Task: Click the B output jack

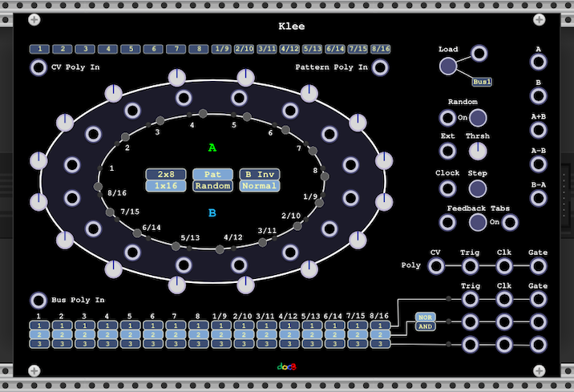Action: click(538, 96)
